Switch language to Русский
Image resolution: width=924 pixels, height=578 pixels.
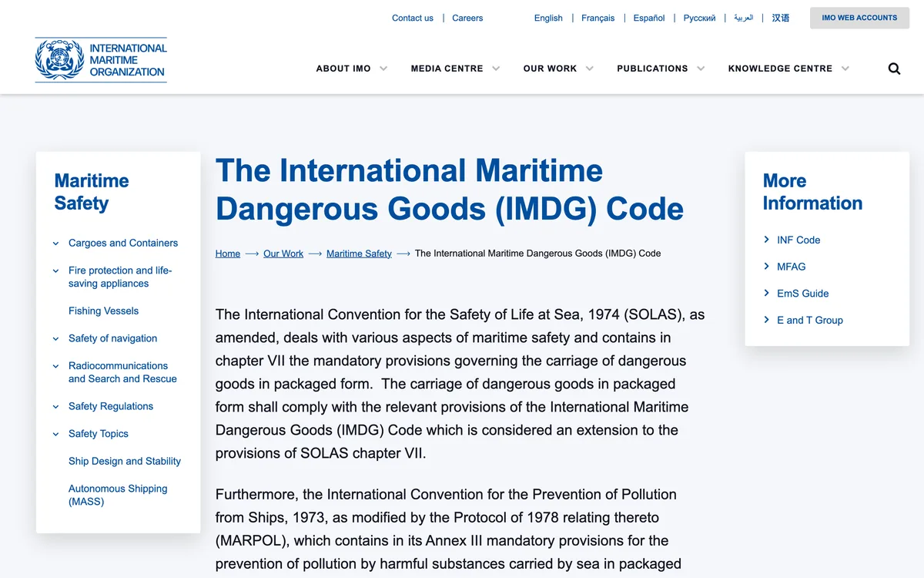pyautogui.click(x=699, y=18)
